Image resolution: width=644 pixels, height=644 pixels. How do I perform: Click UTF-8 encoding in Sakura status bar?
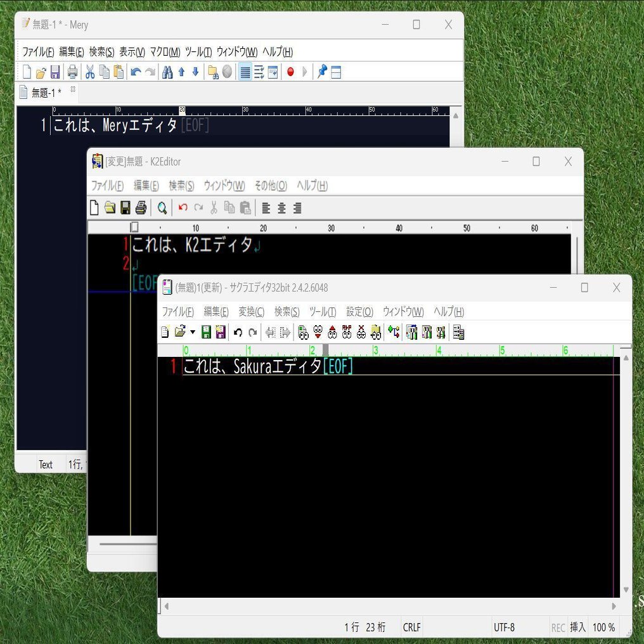pyautogui.click(x=504, y=627)
